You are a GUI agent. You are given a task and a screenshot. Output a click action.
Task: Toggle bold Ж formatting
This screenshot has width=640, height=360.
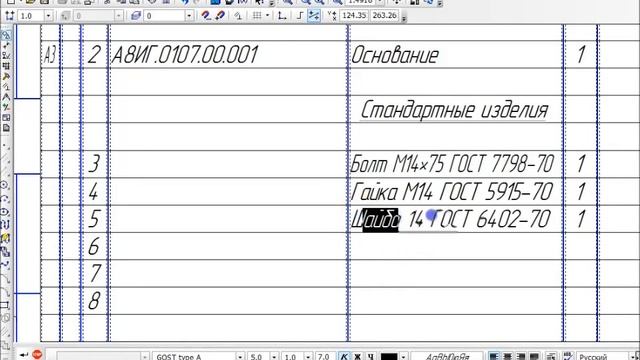pos(357,356)
